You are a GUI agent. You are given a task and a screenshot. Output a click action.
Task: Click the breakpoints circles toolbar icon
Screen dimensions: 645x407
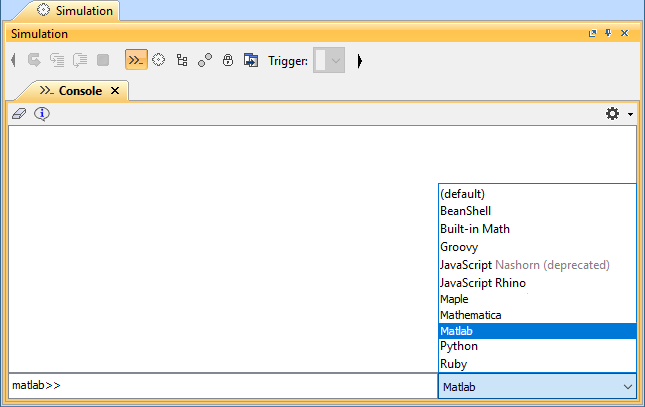(x=205, y=60)
